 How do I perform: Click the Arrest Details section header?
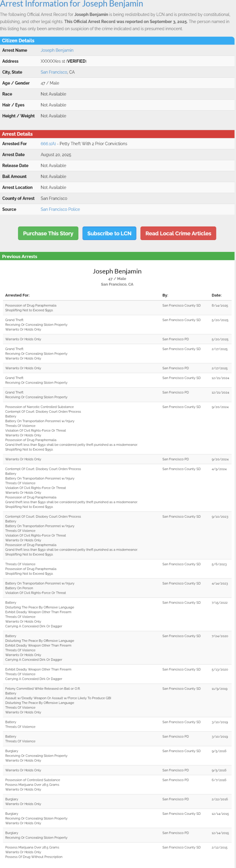(18, 134)
